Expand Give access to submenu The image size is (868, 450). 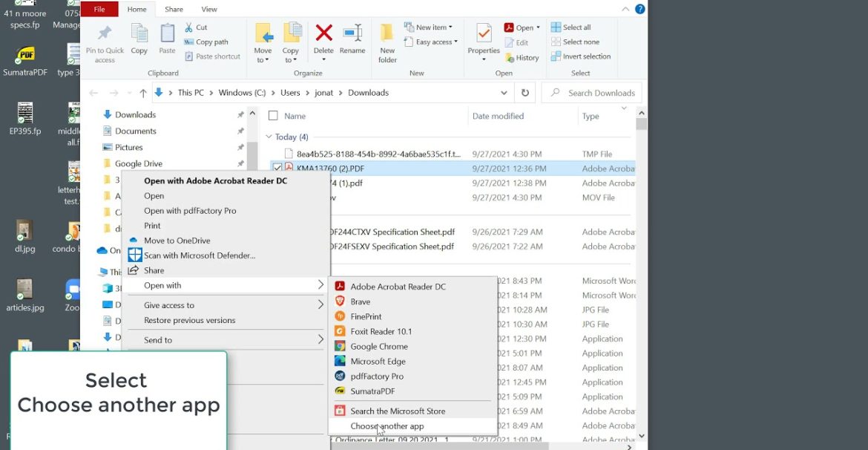tap(226, 304)
